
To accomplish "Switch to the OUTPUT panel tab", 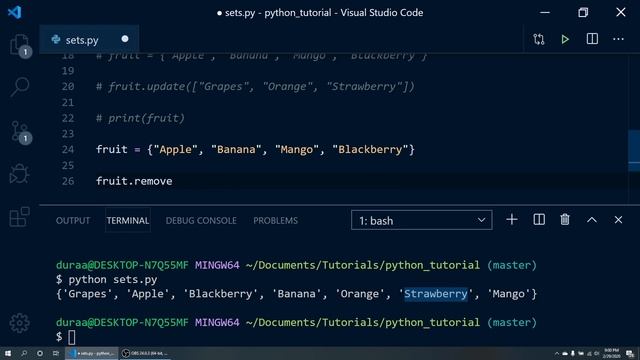I will click(73, 220).
